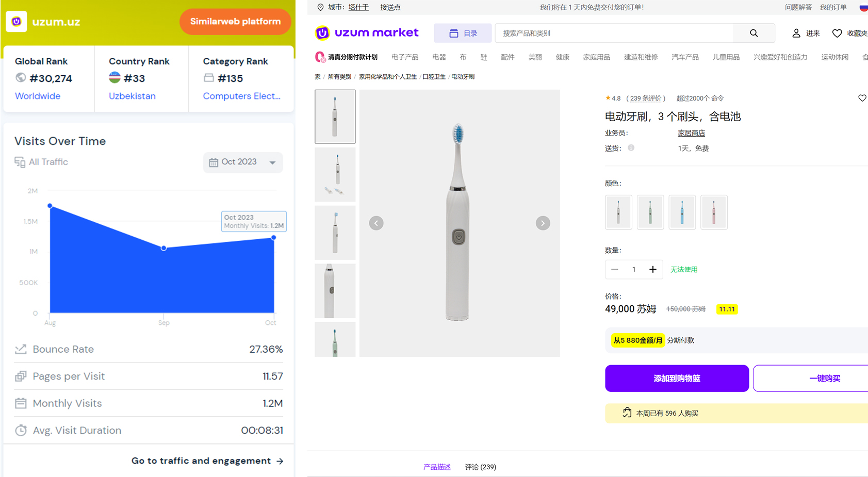This screenshot has width=868, height=477.
Task: Open the 家居商店 seller link
Action: 691,133
